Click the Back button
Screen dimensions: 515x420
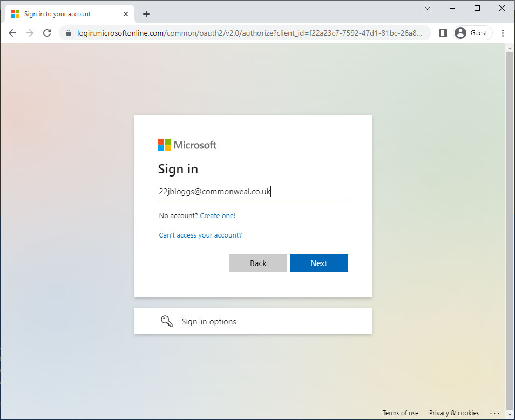[x=257, y=263]
